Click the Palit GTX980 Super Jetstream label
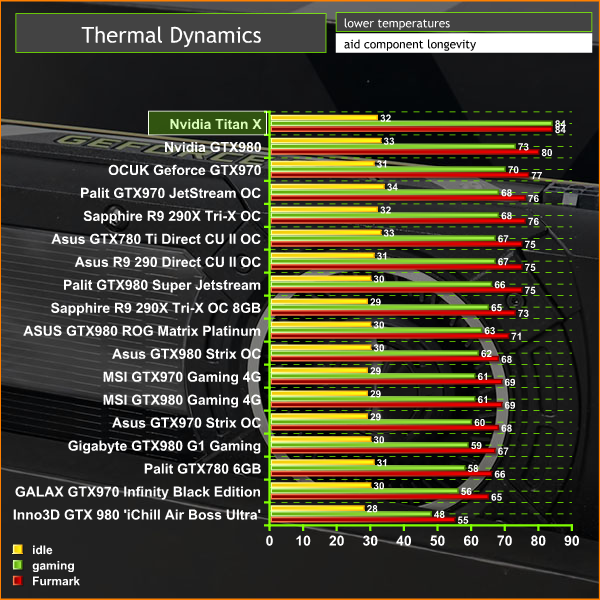 [x=162, y=285]
